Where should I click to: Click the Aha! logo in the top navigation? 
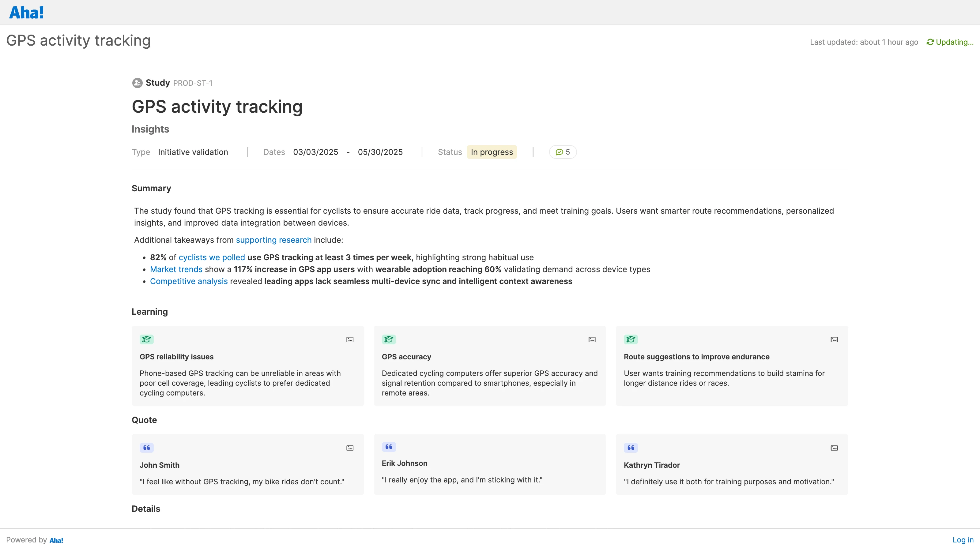pyautogui.click(x=26, y=12)
